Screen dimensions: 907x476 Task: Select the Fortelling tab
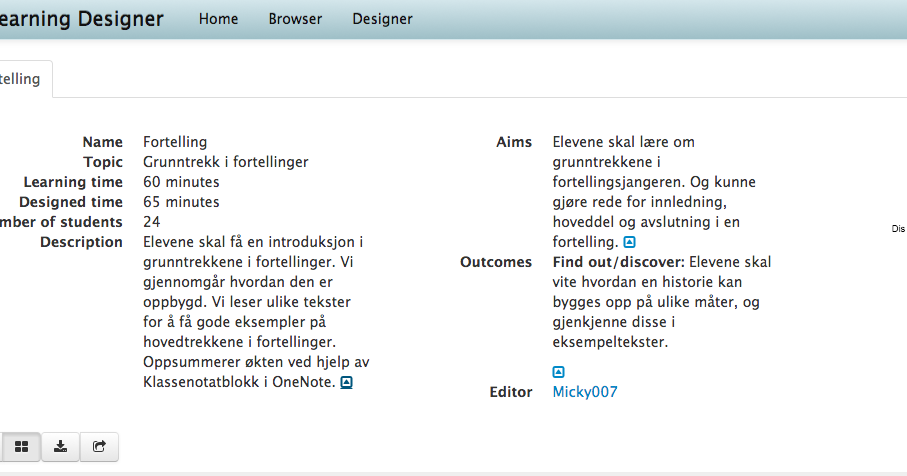coord(20,79)
